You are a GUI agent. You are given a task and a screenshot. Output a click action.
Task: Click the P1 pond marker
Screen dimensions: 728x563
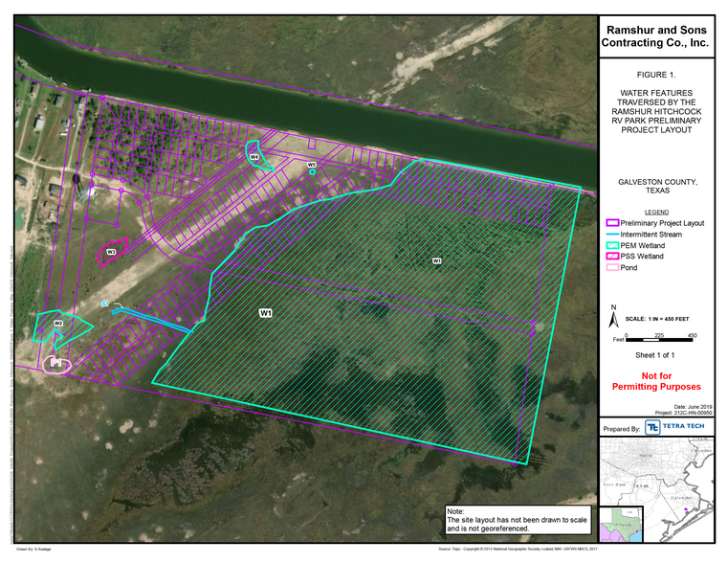click(x=57, y=362)
